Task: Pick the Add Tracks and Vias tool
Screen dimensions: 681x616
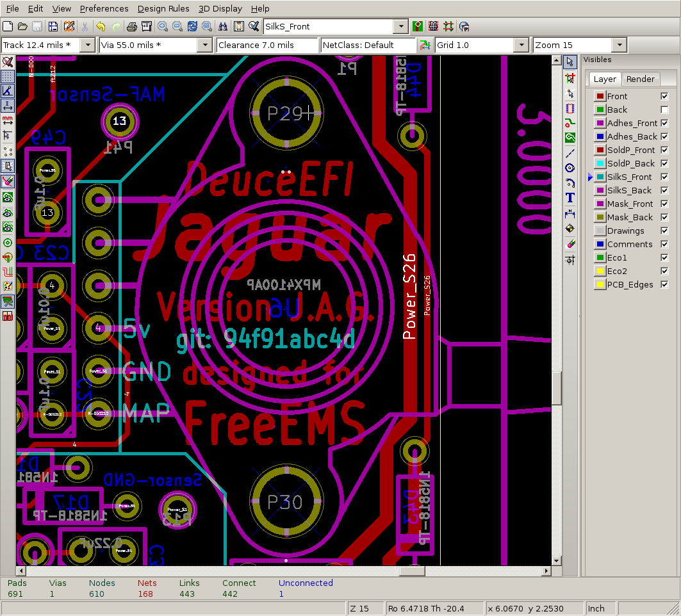Action: (x=570, y=123)
